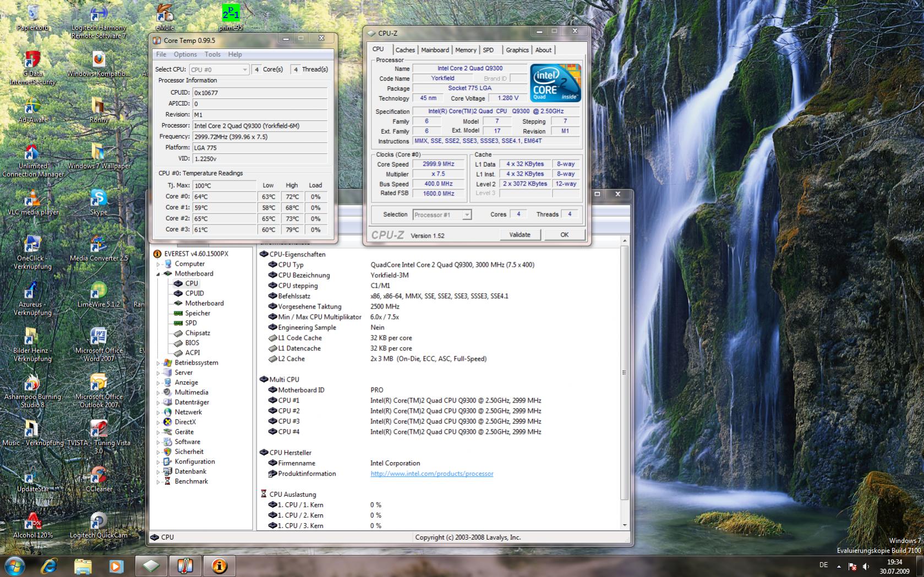
Task: Collapse the Motherboard node in EVEREST tree
Action: pos(158,274)
